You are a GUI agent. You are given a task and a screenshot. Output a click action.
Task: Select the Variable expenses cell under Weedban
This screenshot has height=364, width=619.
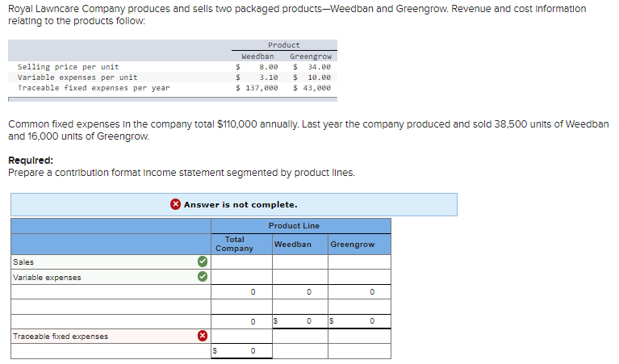[300, 277]
